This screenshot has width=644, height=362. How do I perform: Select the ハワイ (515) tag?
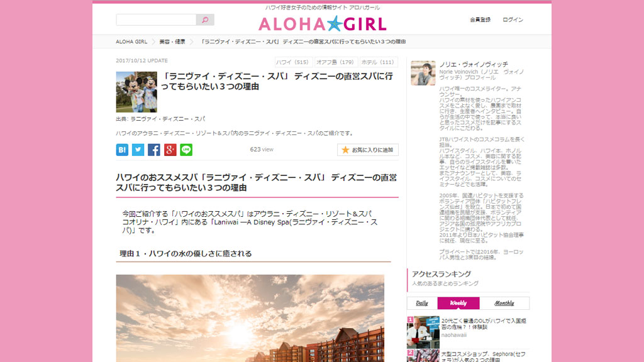(293, 62)
